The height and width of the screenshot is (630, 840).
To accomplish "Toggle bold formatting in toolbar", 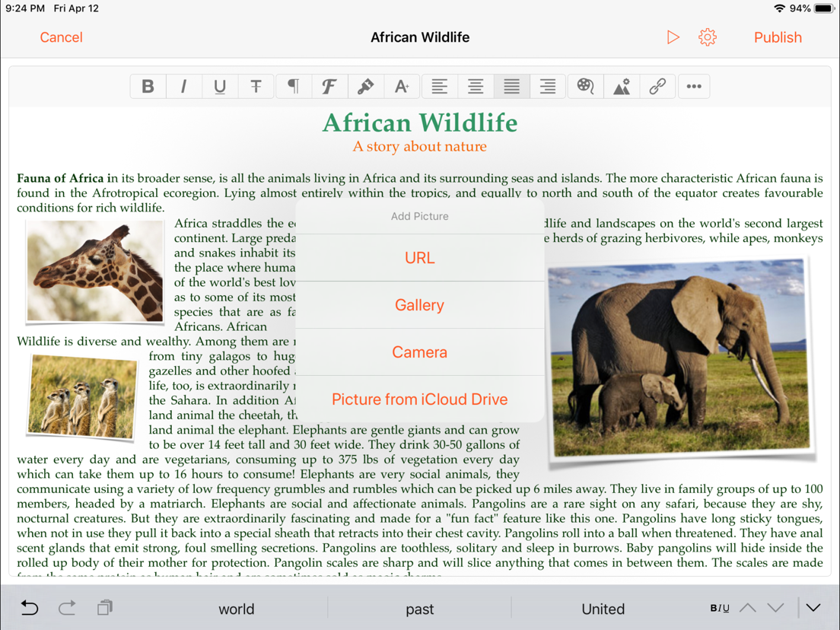I will (x=148, y=86).
